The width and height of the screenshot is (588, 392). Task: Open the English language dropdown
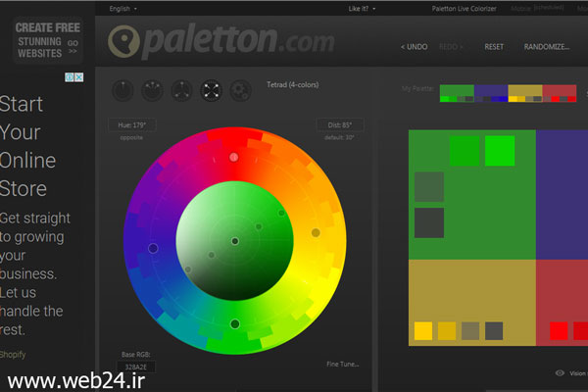click(123, 9)
